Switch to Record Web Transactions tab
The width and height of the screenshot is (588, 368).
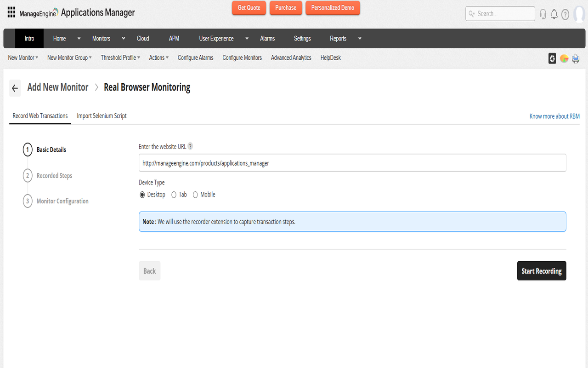click(x=40, y=116)
